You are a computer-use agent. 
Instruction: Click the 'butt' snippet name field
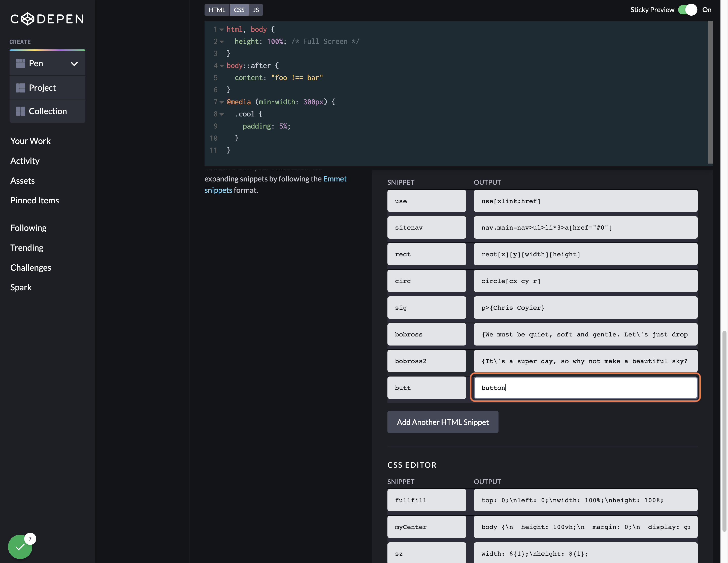click(427, 388)
